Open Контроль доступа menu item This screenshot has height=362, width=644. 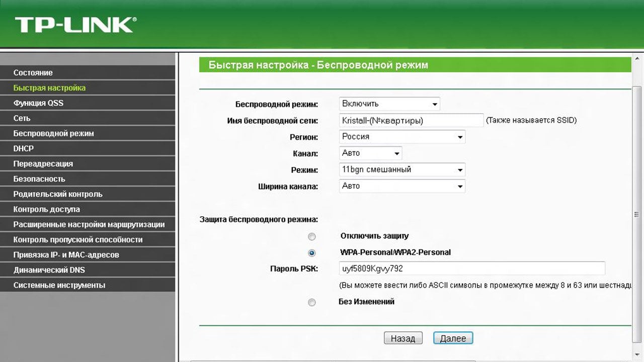88,209
